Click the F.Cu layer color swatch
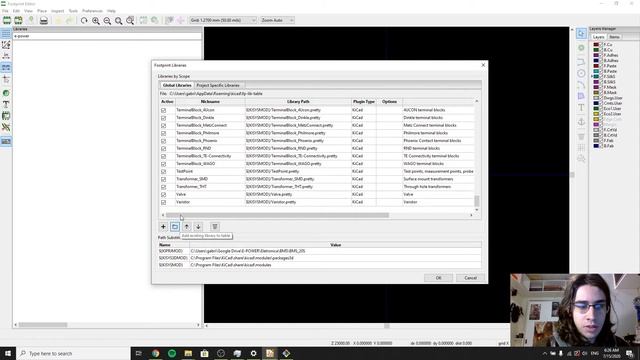640x360 pixels. point(596,44)
